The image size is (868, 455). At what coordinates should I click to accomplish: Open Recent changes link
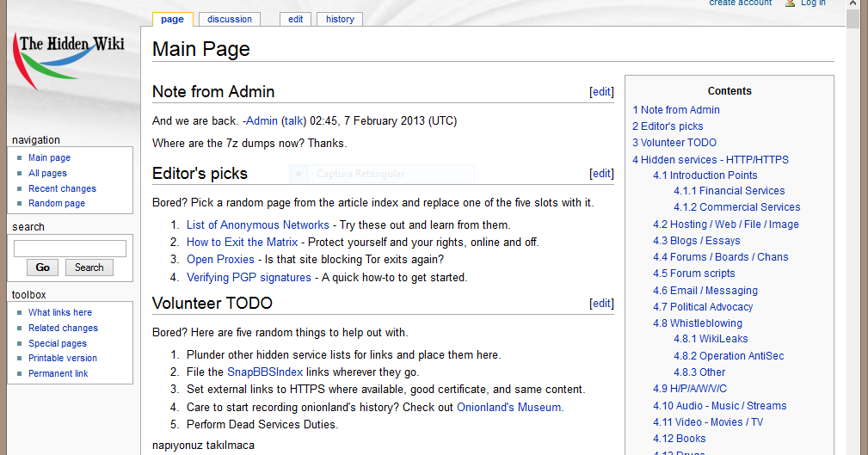62,188
